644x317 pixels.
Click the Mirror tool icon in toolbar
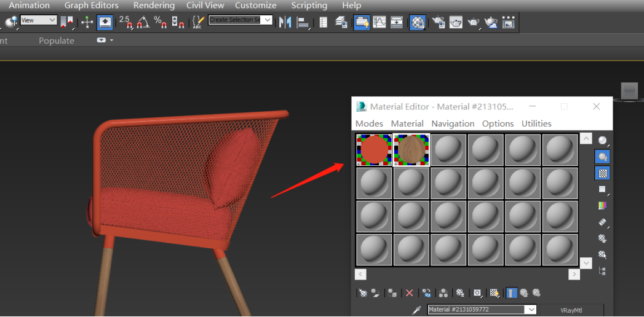click(285, 22)
